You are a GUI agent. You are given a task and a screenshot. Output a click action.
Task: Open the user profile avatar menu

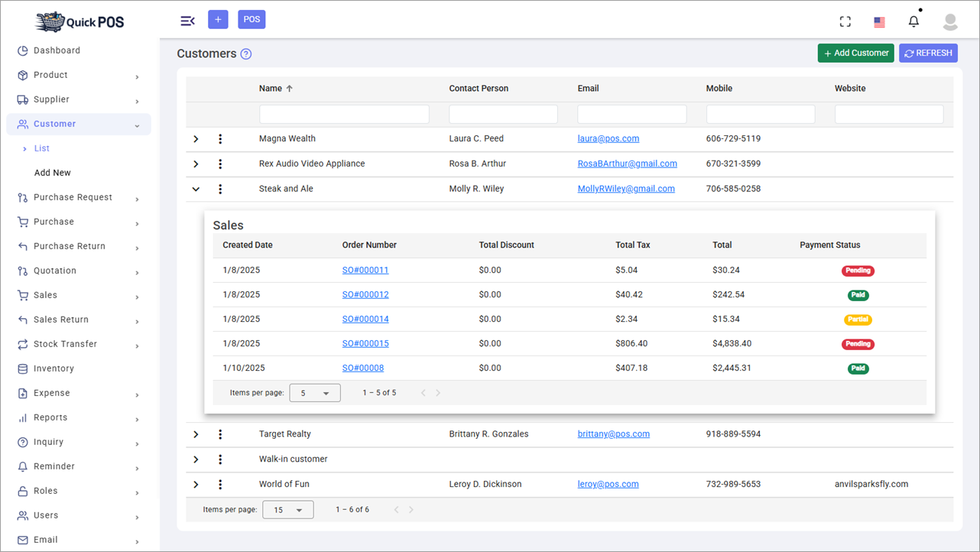point(950,21)
